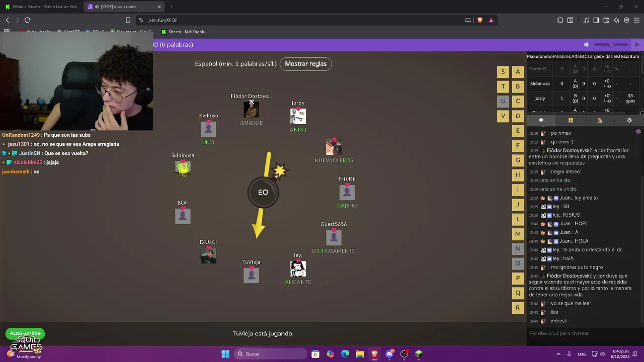The width and height of the screenshot is (644, 362).
Task: Select player Guest5656's avatar
Action: tap(334, 237)
